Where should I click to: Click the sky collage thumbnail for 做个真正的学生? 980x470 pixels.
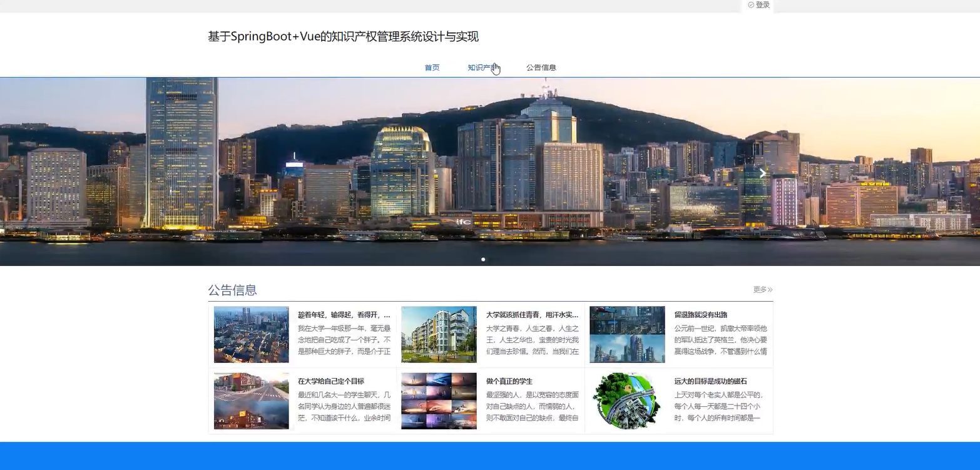[x=439, y=399]
